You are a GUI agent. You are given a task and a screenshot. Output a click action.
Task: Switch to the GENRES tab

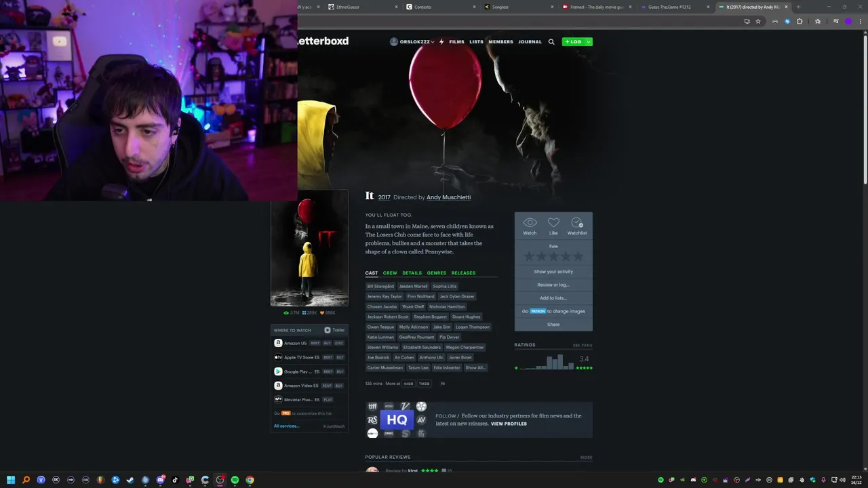[436, 272]
